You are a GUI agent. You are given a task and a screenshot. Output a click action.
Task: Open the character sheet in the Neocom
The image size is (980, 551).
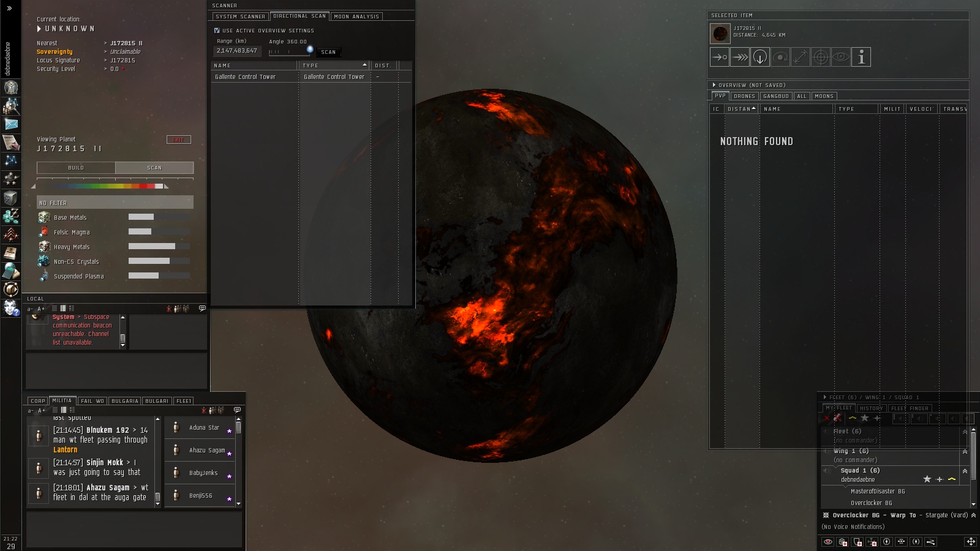(x=10, y=87)
